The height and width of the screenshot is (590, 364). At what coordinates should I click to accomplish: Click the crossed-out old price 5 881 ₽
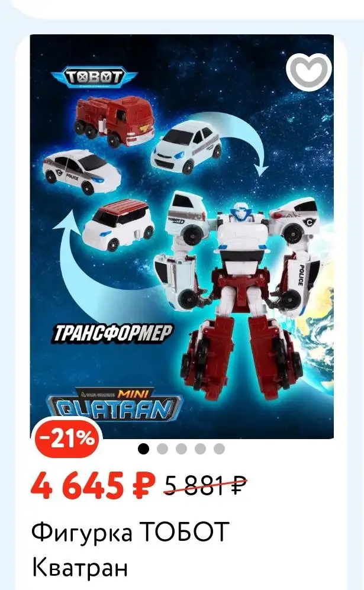(x=205, y=485)
